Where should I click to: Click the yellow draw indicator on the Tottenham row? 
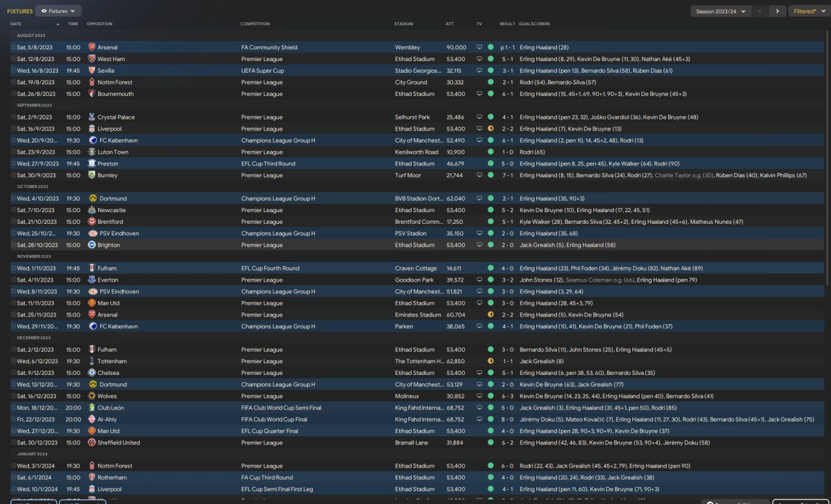(490, 361)
